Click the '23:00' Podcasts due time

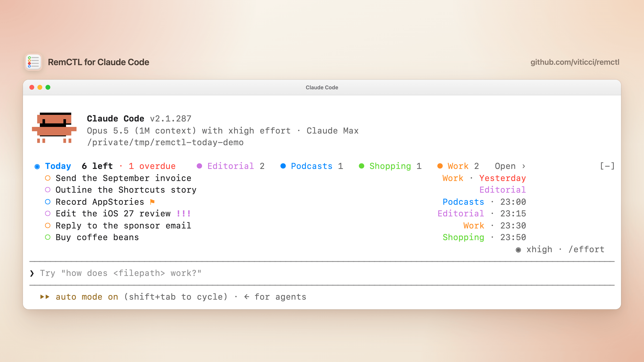513,202
